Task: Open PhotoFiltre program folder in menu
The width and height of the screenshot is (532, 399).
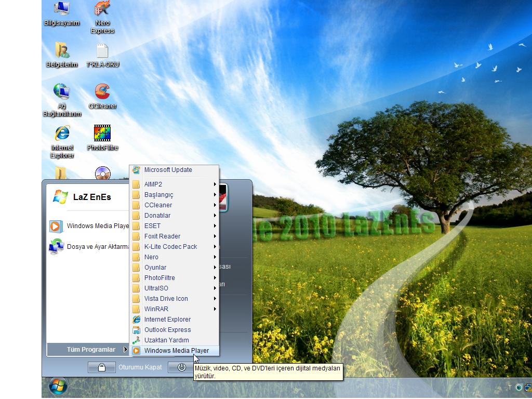Action: coord(175,278)
